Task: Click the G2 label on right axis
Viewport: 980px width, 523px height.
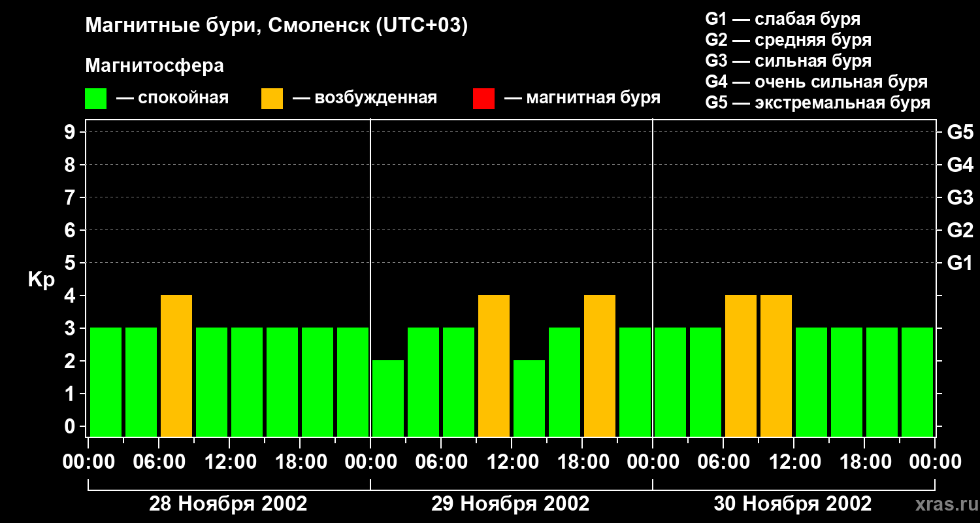Action: tap(960, 230)
